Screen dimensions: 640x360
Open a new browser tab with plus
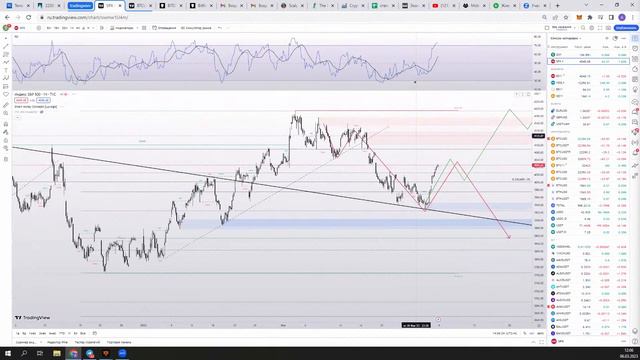[557, 6]
